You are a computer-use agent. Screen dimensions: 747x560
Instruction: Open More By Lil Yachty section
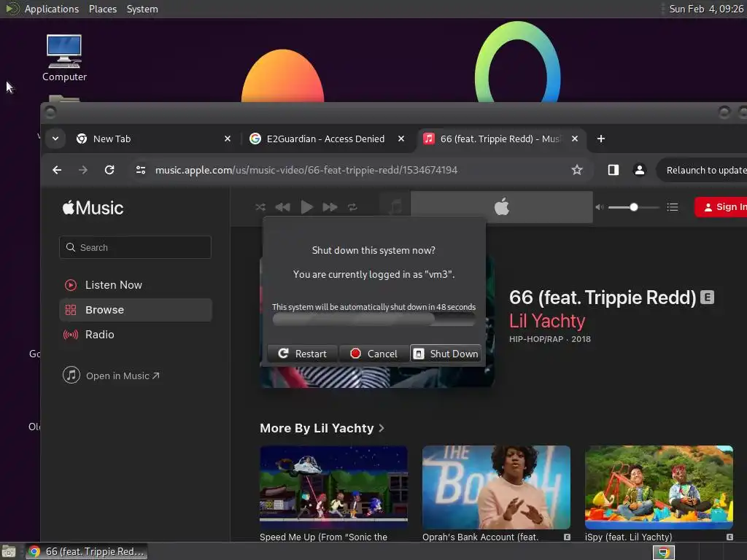tap(322, 428)
